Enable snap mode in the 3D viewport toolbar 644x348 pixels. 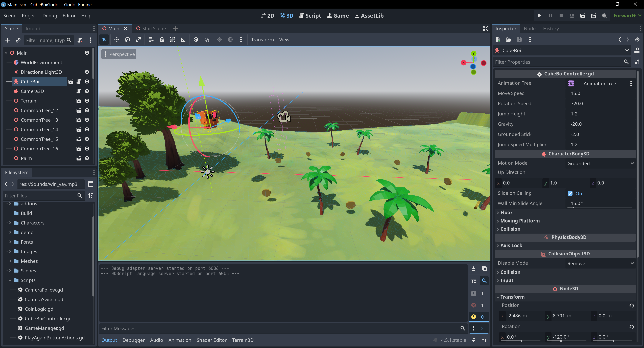click(x=207, y=39)
